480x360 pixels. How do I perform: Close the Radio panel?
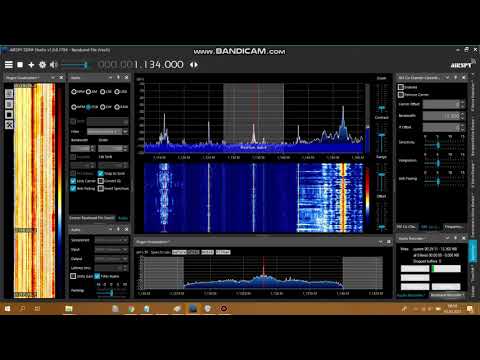click(x=126, y=78)
